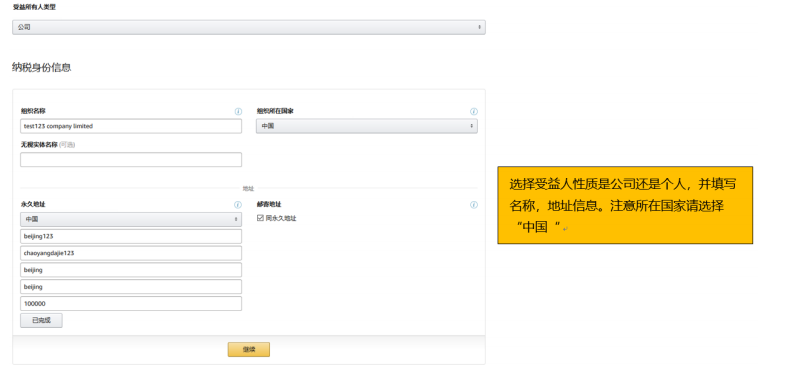
Task: Focus the 组织名称 field with test123 company limited
Action: (x=131, y=126)
